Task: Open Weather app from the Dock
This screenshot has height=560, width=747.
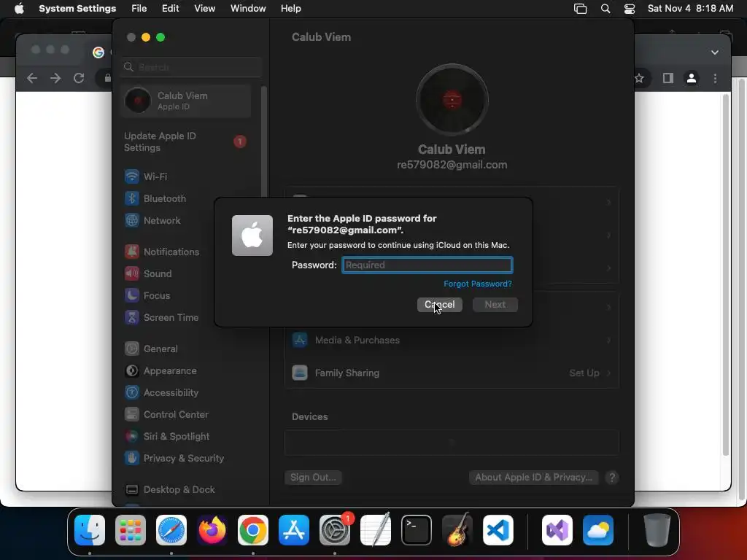Action: pos(598,530)
